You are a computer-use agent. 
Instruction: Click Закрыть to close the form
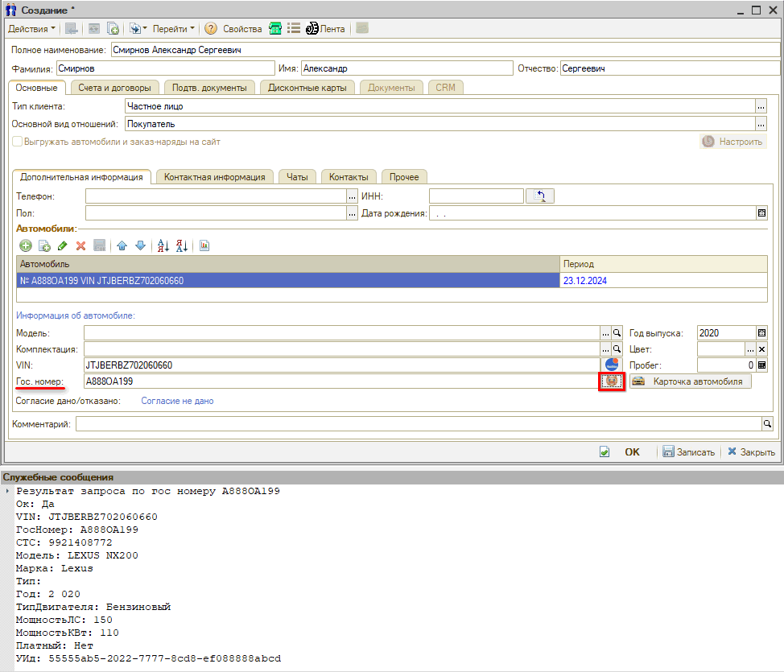tap(751, 452)
